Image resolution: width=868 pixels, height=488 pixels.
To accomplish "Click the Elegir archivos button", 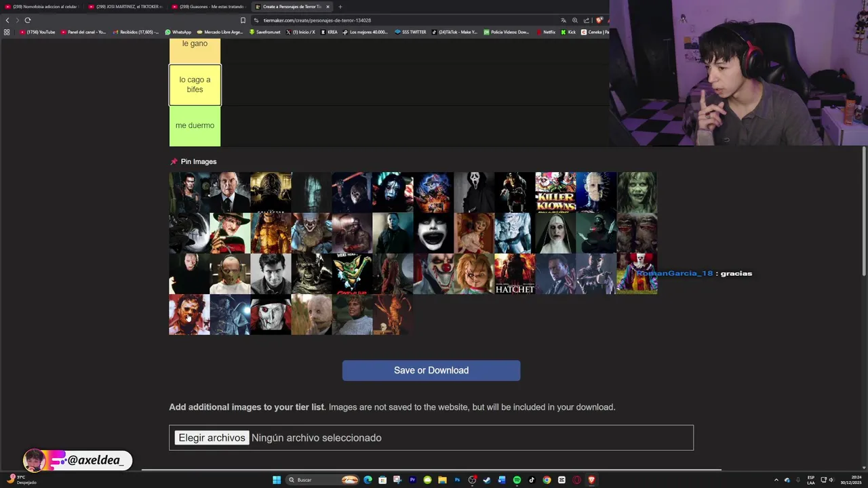I will coord(212,438).
